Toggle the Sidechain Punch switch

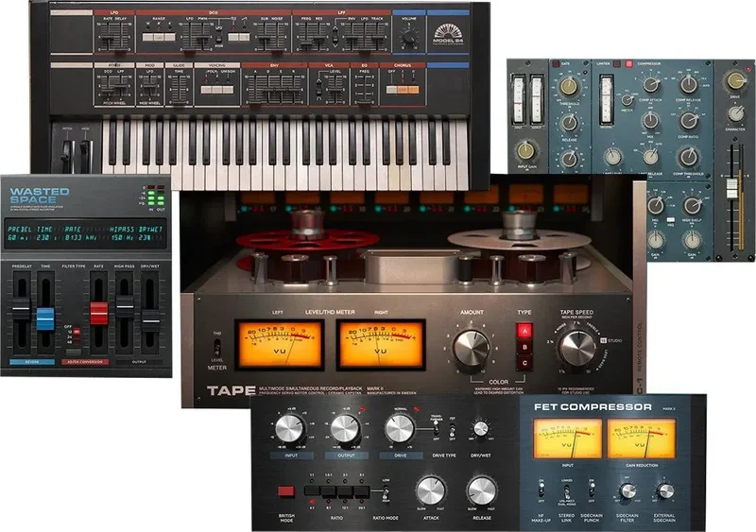[592, 489]
